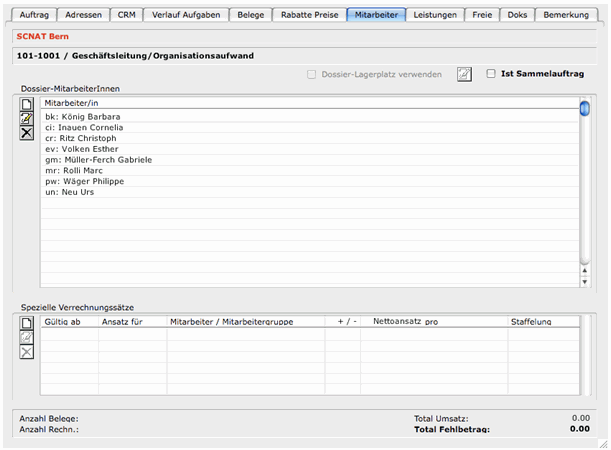Enable the Ist Sammelauftrag checkbox

click(x=491, y=74)
